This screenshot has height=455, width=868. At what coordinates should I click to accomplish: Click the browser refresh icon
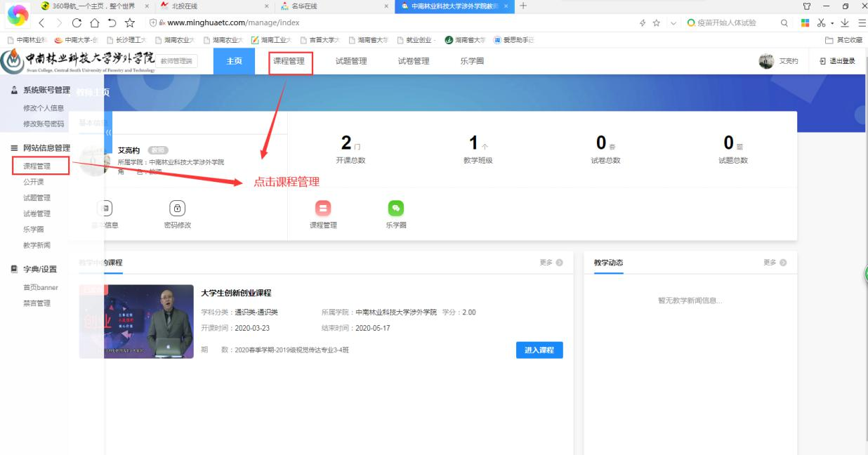(77, 22)
